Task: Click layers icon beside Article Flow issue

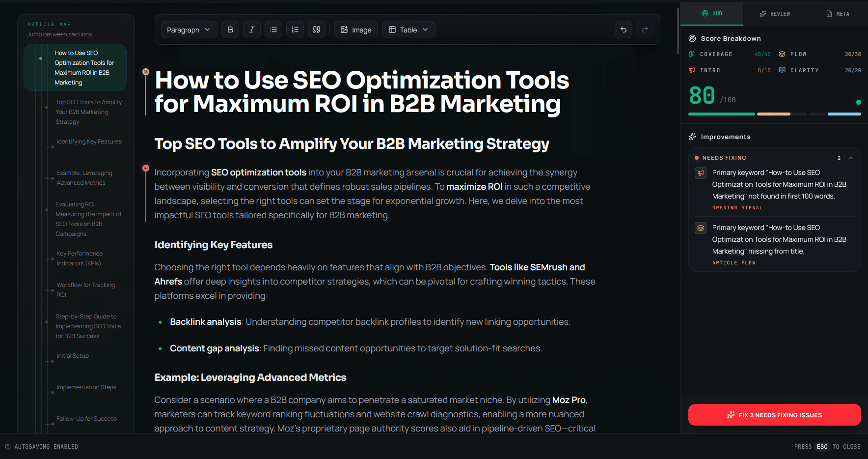Action: click(701, 228)
